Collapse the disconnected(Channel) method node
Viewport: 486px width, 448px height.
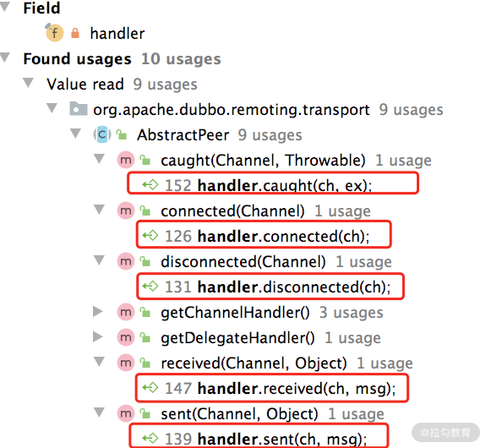tap(99, 260)
